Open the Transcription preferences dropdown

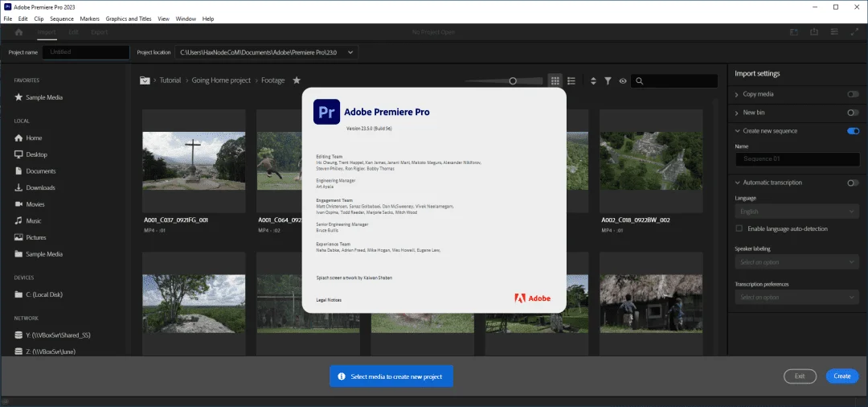tap(797, 298)
